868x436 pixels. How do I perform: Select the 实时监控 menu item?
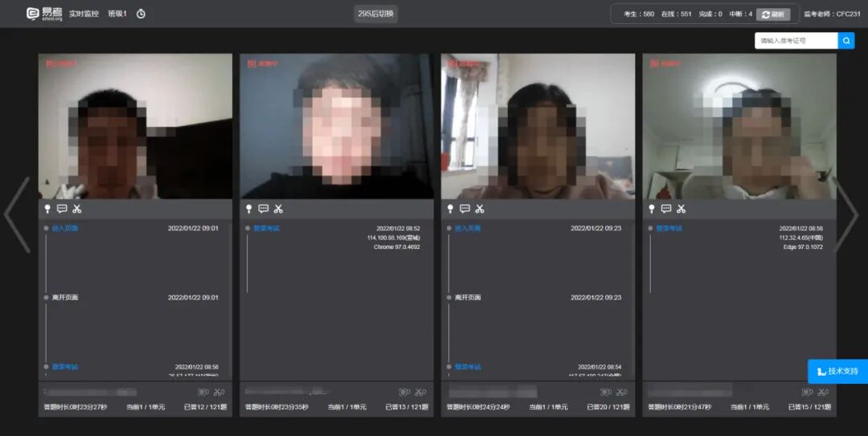pos(84,14)
